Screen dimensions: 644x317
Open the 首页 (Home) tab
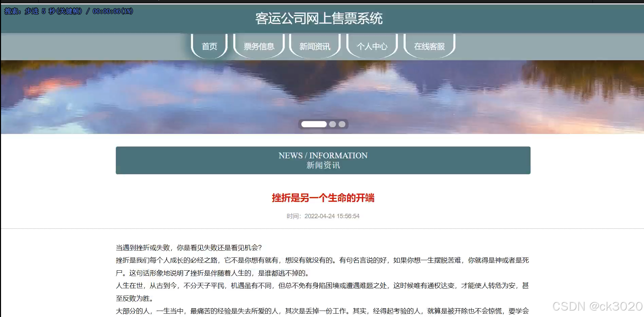click(x=209, y=46)
